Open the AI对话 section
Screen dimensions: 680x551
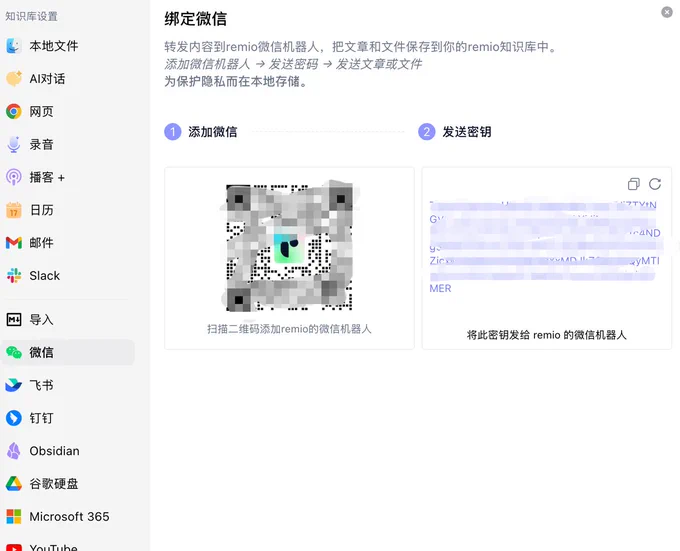pyautogui.click(x=69, y=78)
